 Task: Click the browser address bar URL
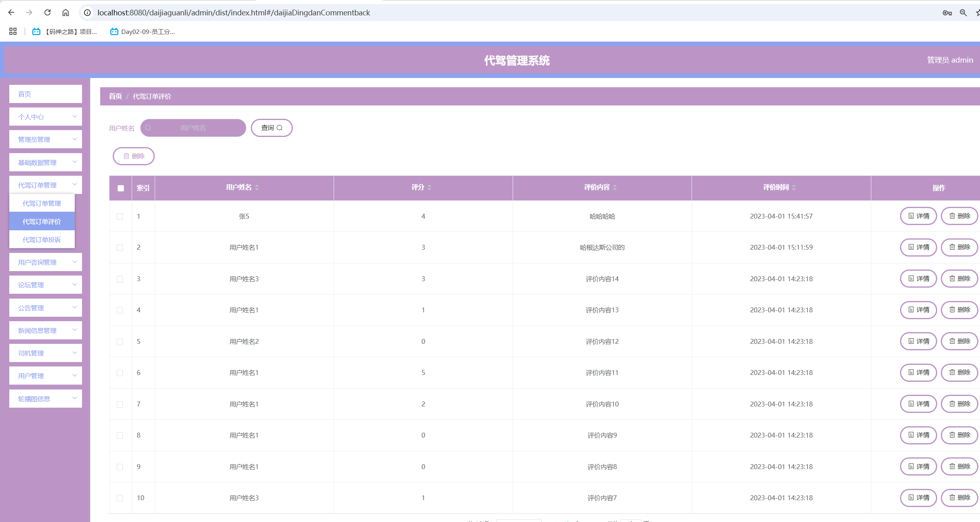(x=233, y=13)
